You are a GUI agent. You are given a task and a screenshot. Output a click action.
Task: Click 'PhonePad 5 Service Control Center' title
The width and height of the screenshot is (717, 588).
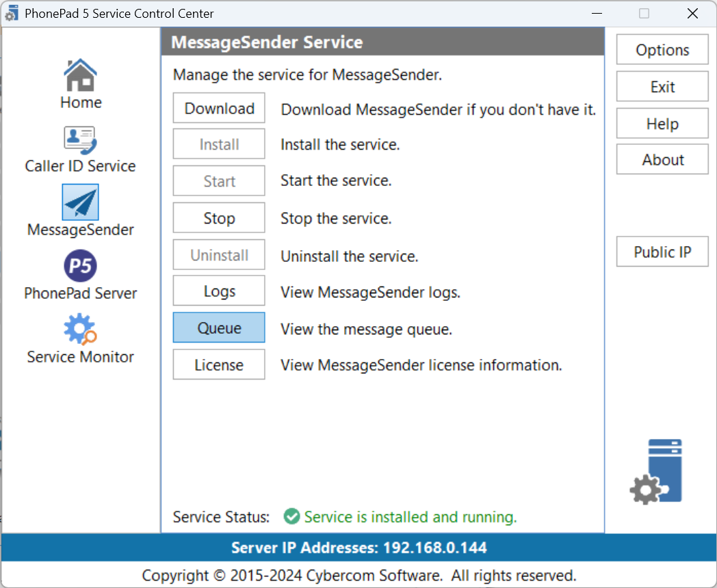pyautogui.click(x=119, y=14)
